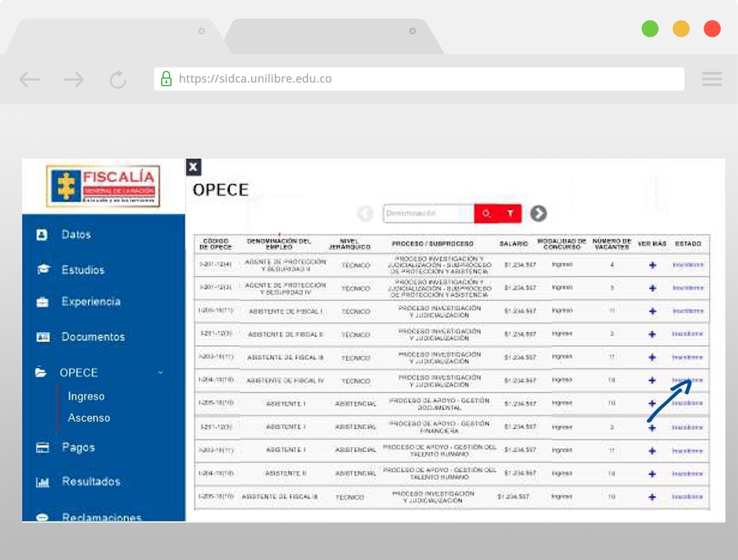Click the browser reload icon

117,79
